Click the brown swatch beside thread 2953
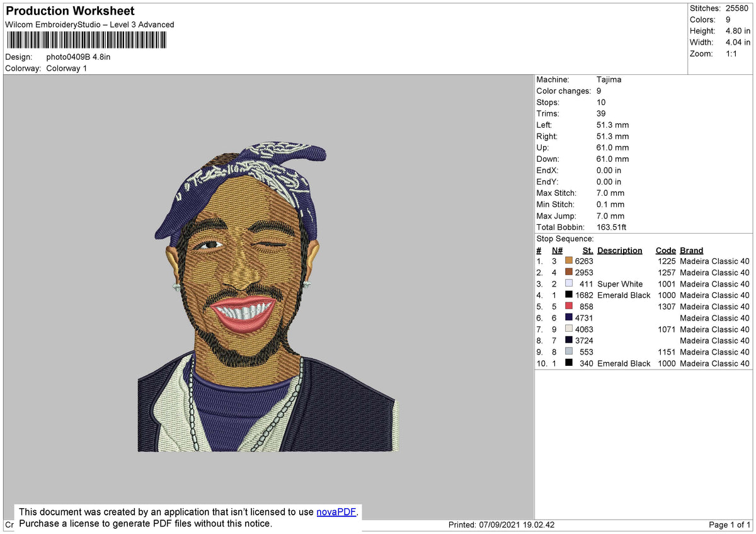756x534 pixels. (570, 272)
